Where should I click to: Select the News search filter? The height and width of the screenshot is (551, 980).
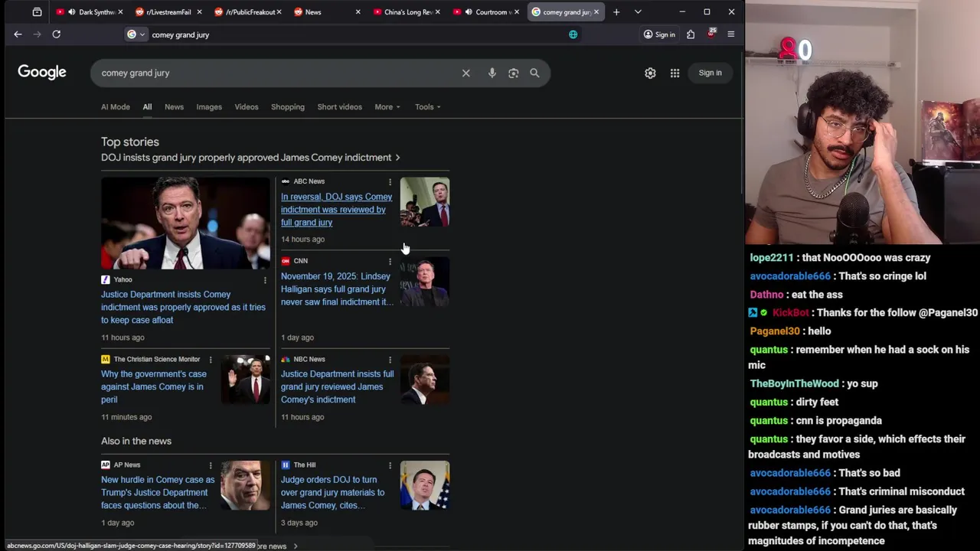pyautogui.click(x=174, y=107)
